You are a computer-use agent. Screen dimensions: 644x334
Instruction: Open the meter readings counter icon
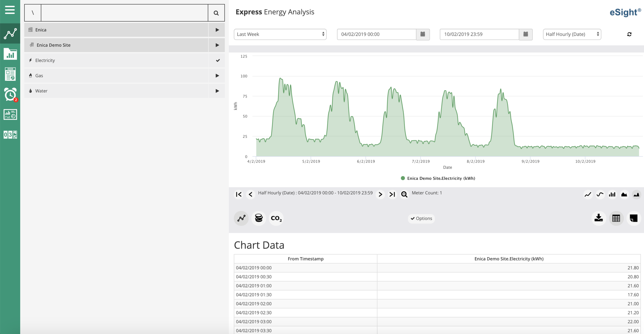tap(10, 135)
